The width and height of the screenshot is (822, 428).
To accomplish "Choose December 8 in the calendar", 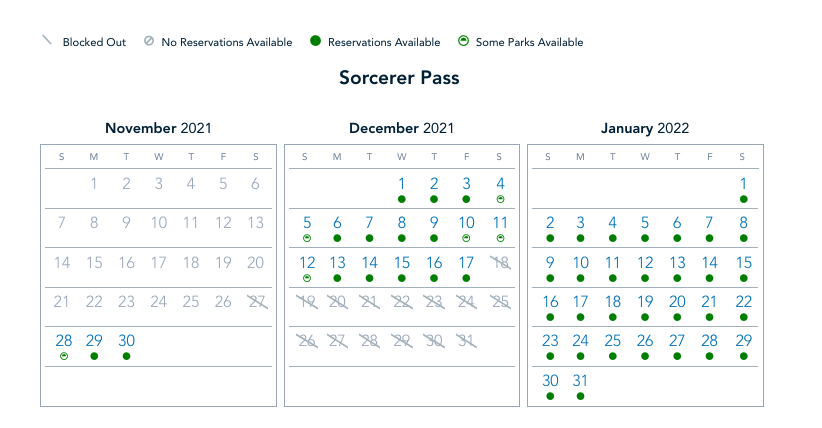I will click(402, 223).
